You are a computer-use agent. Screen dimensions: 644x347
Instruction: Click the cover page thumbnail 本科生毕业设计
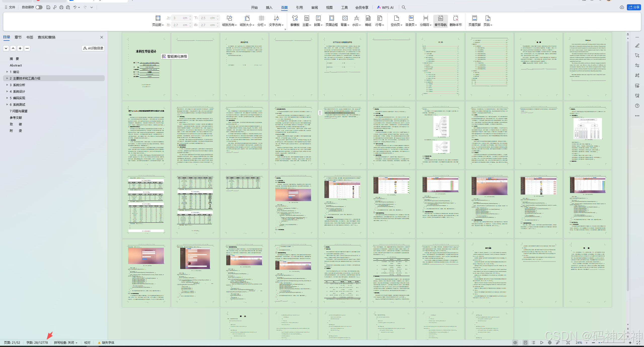coord(146,67)
